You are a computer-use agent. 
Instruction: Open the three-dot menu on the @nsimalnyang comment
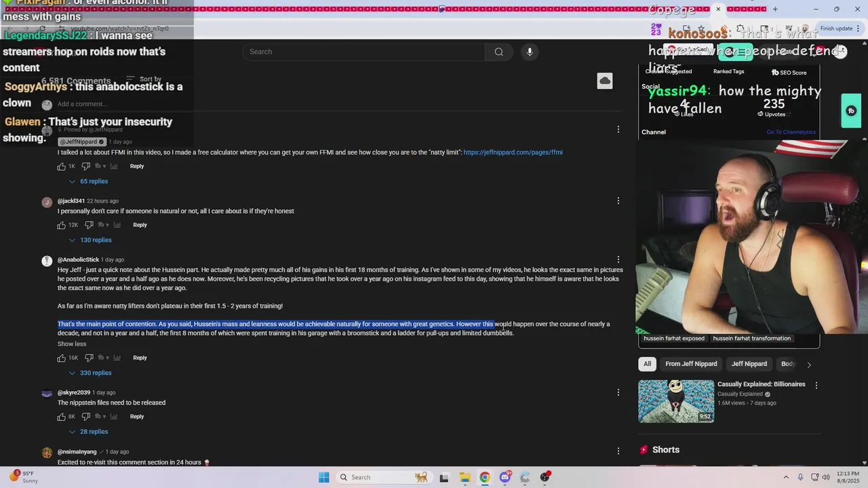618,451
